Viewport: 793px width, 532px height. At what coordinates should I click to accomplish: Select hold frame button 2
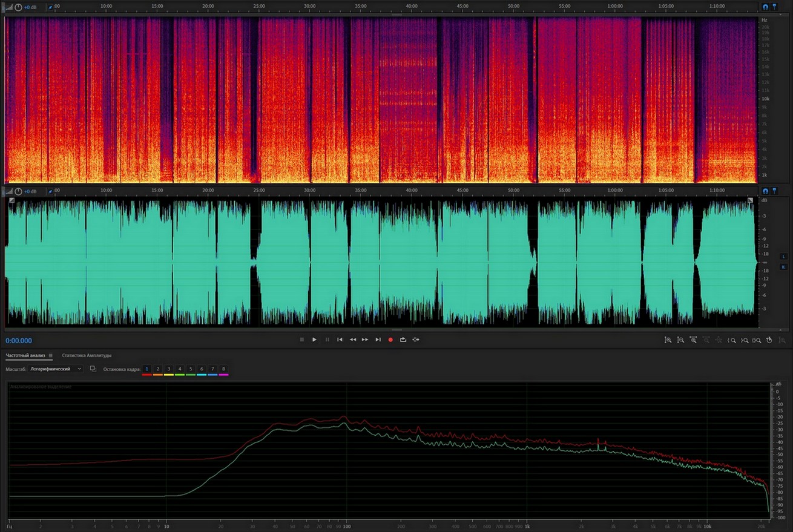[158, 369]
